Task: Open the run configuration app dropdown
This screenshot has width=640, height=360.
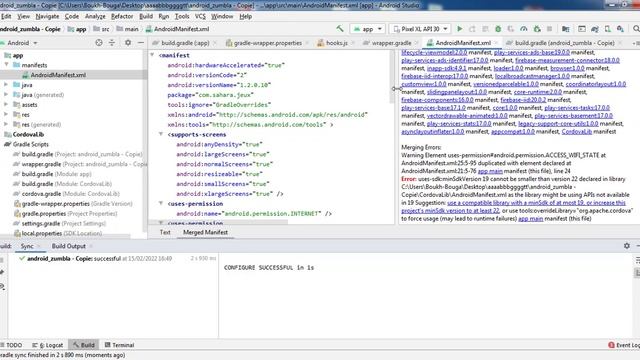Action: pyautogui.click(x=368, y=29)
